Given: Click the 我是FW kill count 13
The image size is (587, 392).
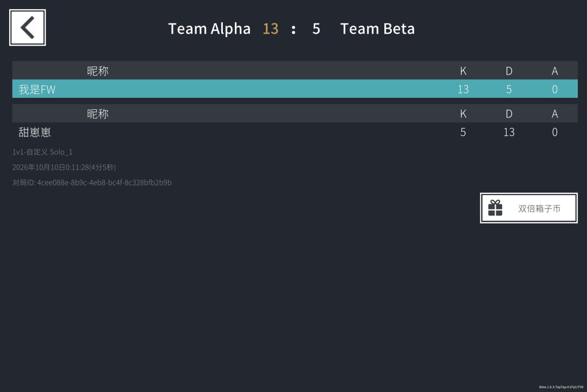Looking at the screenshot, I should tap(463, 89).
